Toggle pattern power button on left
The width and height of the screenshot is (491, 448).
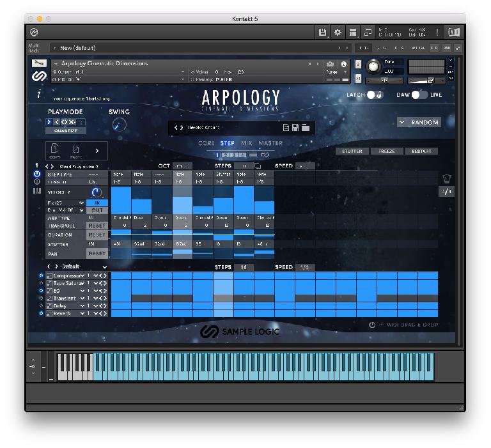pos(37,174)
